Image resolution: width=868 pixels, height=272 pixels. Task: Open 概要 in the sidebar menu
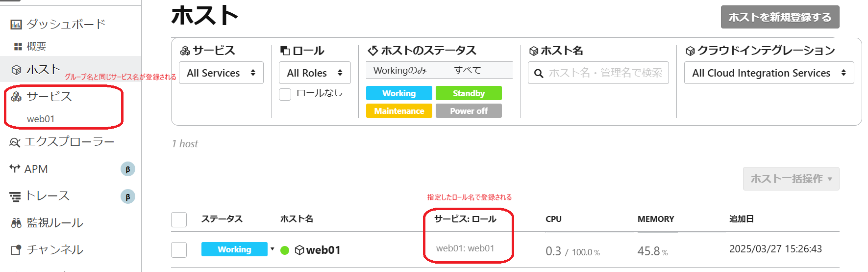point(36,47)
